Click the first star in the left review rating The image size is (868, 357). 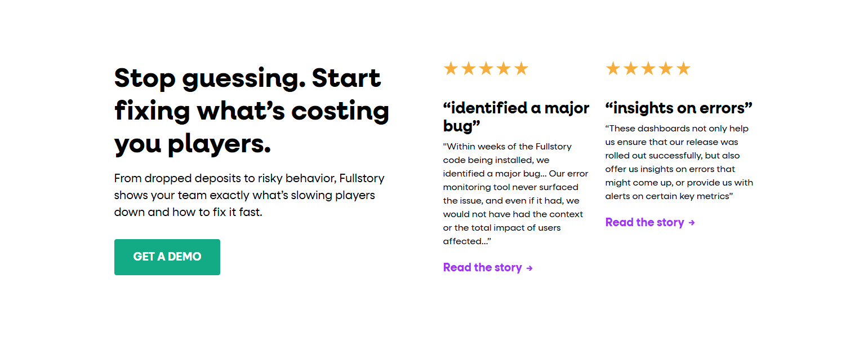[x=451, y=68]
